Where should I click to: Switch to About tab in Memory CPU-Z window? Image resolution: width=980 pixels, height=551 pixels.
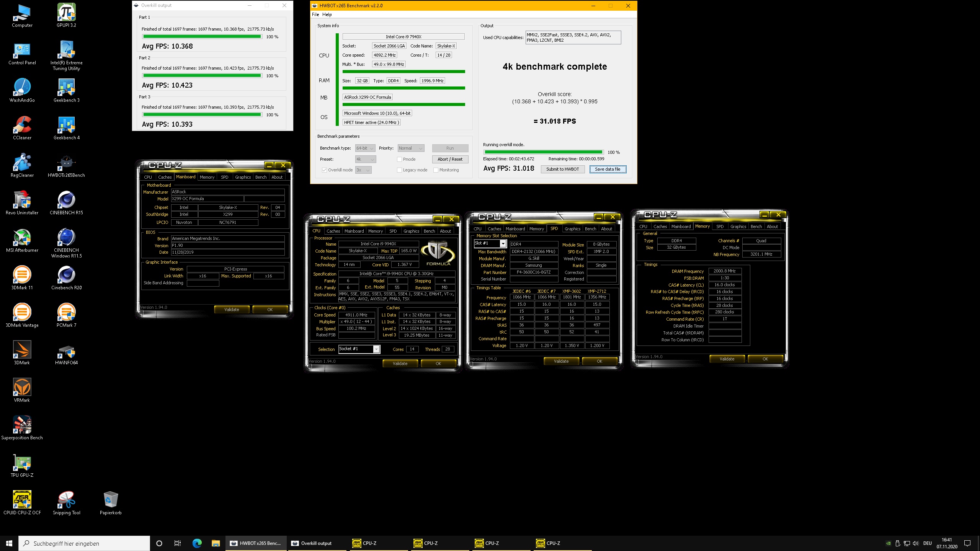[x=772, y=227]
